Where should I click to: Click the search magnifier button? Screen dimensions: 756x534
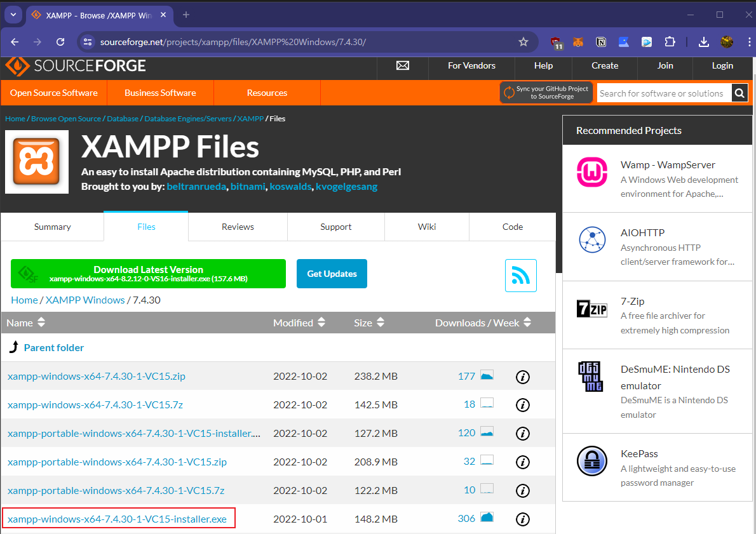pyautogui.click(x=739, y=93)
